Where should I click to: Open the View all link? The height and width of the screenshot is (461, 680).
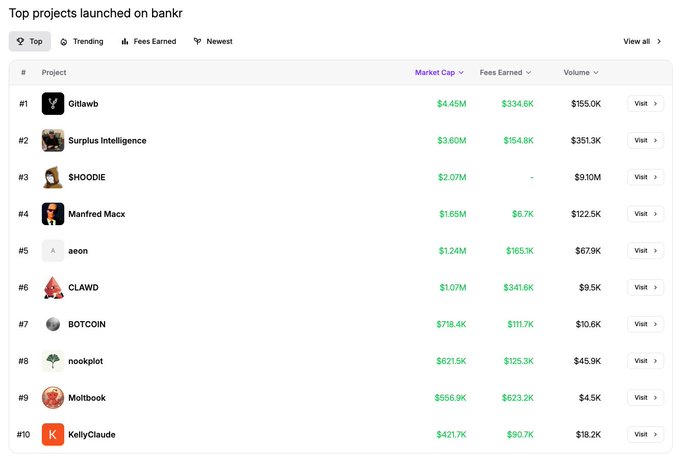point(642,41)
